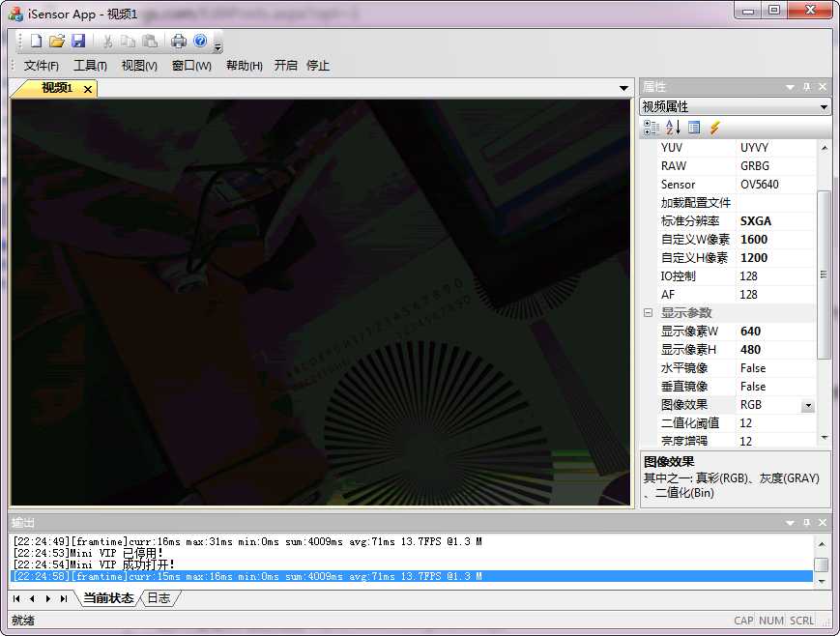The image size is (840, 636).
Task: Go to next output tab arrow
Action: pos(48,598)
